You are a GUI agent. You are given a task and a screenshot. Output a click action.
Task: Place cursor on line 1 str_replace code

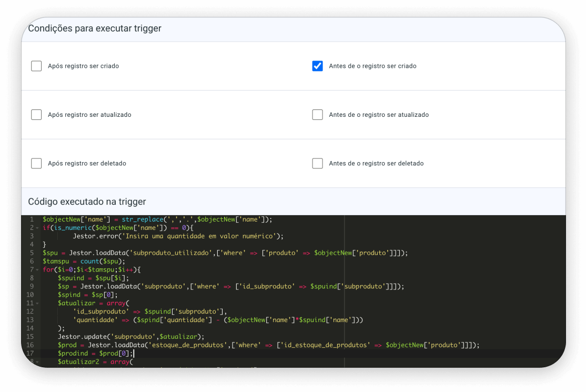click(157, 219)
